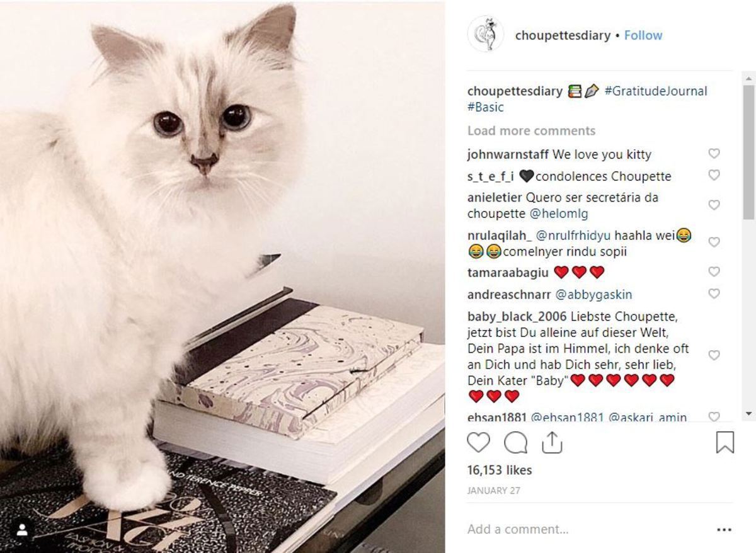Open the three-dot more options menu

(724, 530)
